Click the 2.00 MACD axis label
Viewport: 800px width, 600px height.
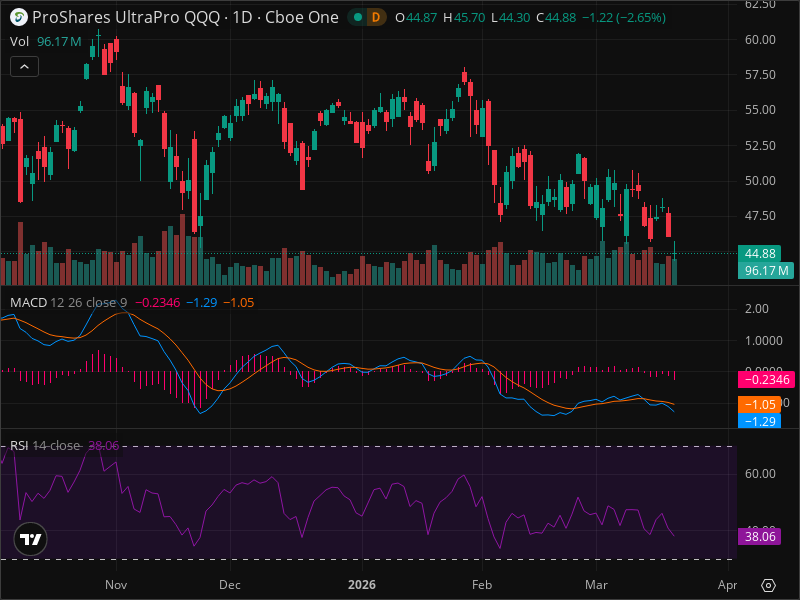(x=757, y=309)
